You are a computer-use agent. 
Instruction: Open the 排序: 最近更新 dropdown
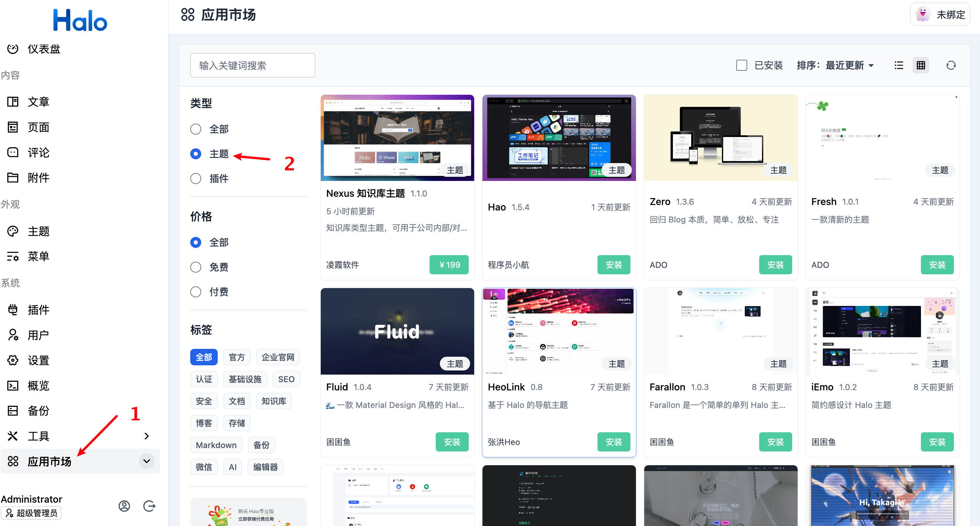click(835, 66)
